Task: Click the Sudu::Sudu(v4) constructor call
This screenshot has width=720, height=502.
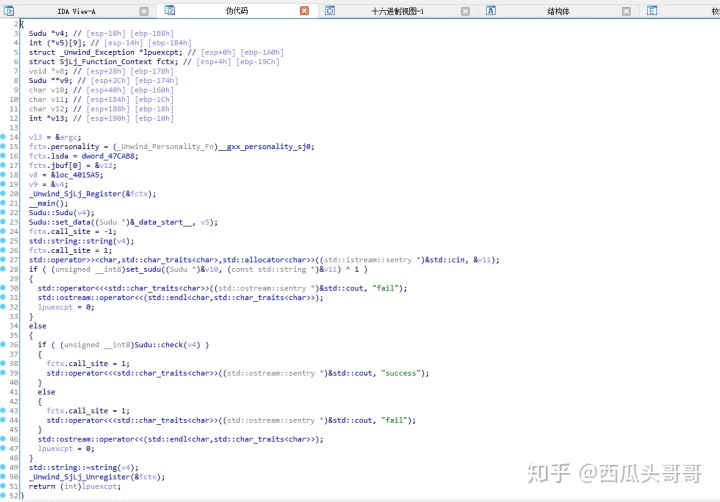Action: (x=62, y=212)
